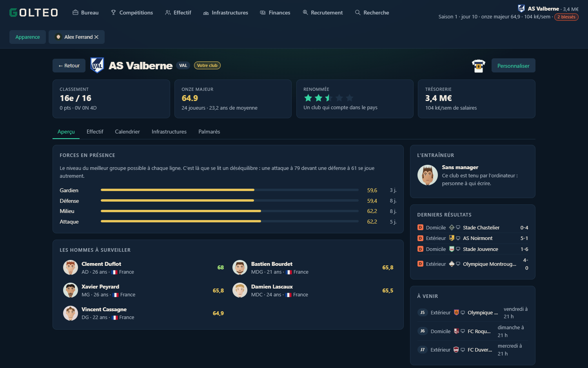
Task: Select the Aperçu tab
Action: coord(66,132)
